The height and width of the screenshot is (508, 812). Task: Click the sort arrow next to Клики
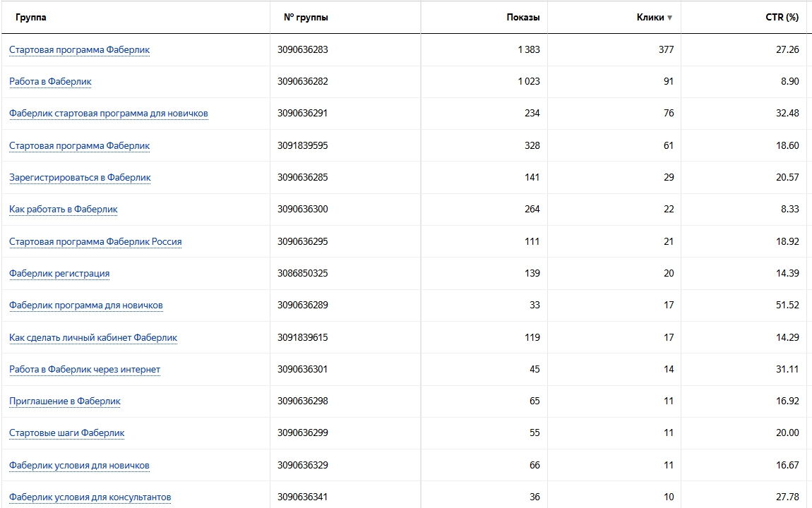click(669, 18)
